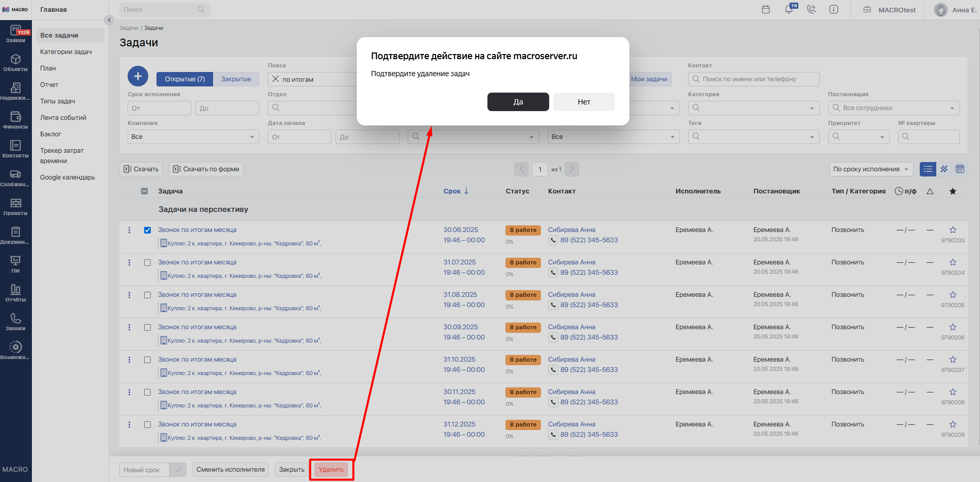Switch to the kanban grid view icon
Viewport: 980px width, 482px height.
pyautogui.click(x=944, y=169)
